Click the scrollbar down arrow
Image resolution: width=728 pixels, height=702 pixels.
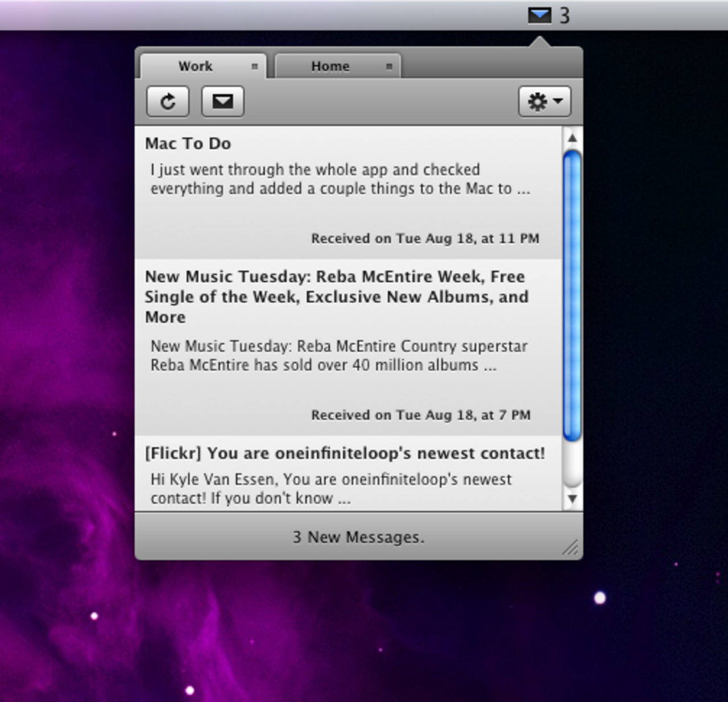[572, 499]
